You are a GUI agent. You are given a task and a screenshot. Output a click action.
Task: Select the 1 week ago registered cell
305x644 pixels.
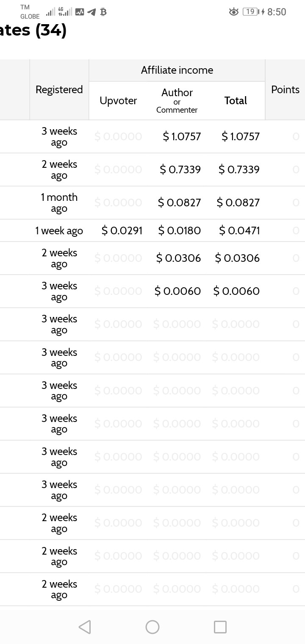59,230
